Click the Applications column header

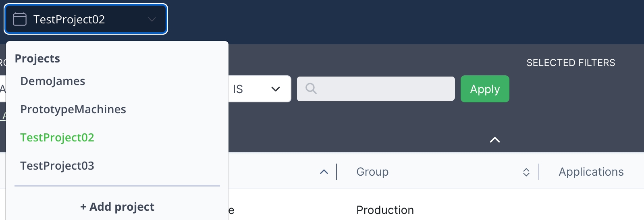click(x=591, y=172)
